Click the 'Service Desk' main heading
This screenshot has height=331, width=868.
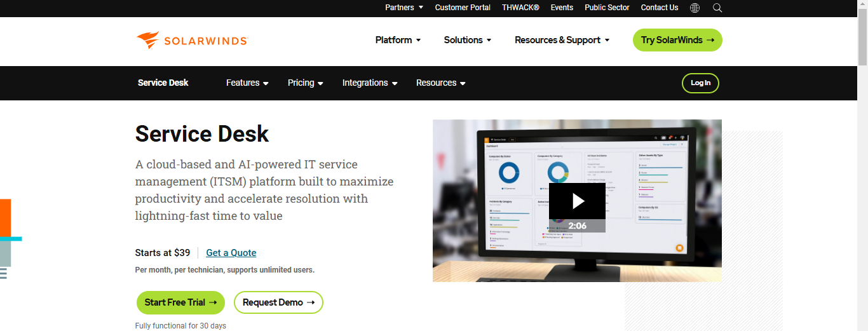(202, 134)
